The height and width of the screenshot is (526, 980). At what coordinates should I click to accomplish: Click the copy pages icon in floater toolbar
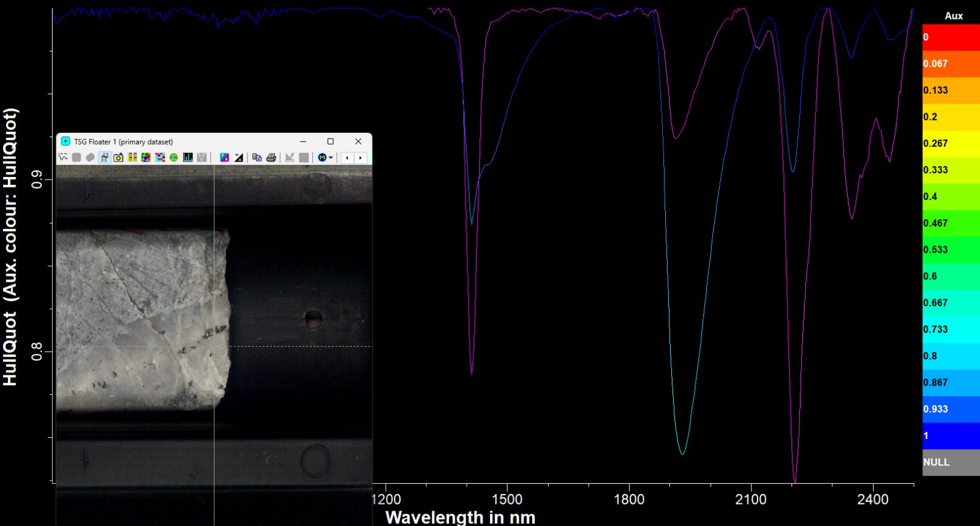coord(257,157)
